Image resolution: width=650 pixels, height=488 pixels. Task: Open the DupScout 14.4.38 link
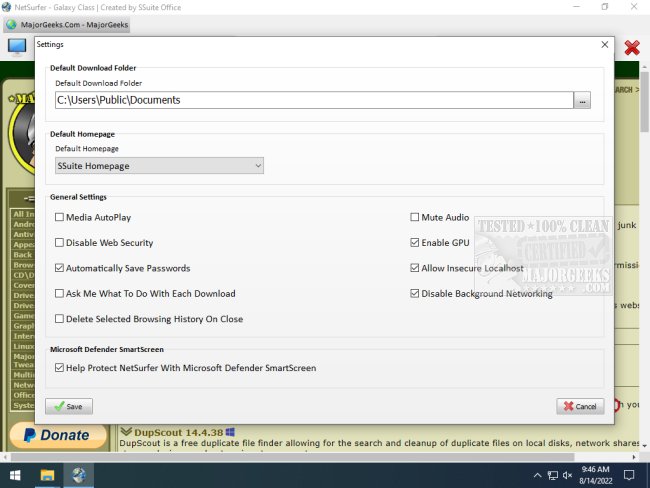pyautogui.click(x=179, y=432)
